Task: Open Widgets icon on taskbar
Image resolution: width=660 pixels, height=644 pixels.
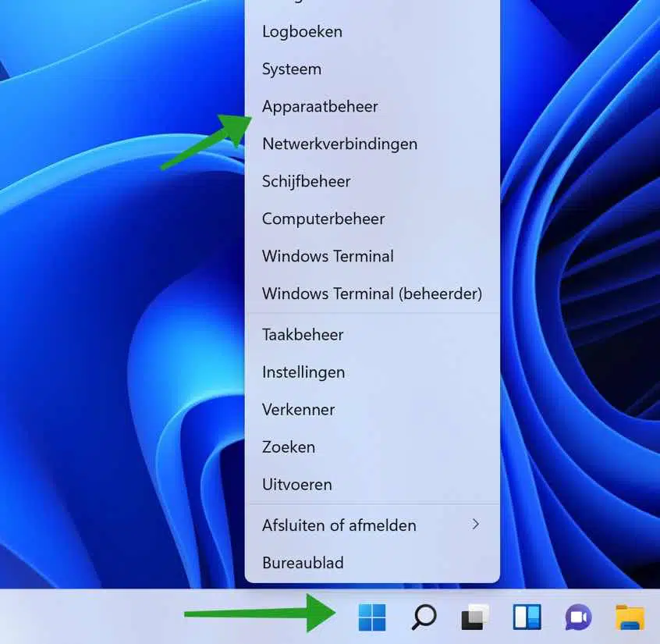Action: pyautogui.click(x=527, y=617)
